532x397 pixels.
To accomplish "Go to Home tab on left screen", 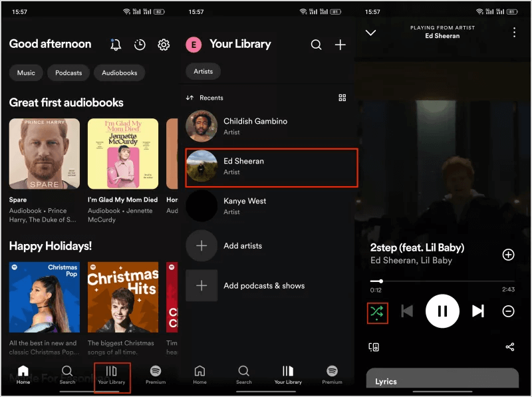I will [23, 374].
